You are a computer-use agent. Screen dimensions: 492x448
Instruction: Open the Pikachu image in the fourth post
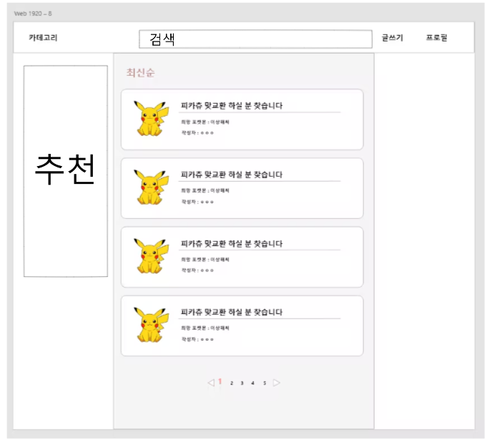151,325
